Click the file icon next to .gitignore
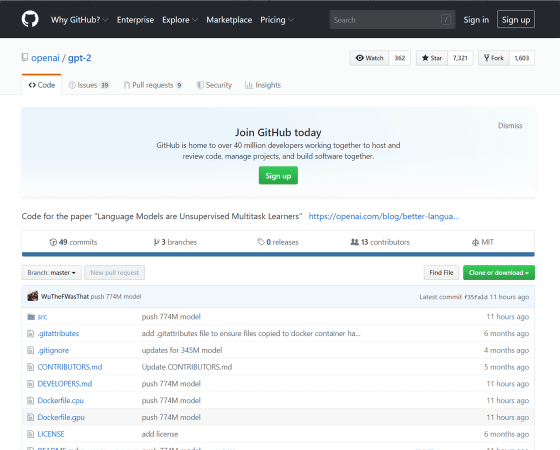The width and height of the screenshot is (560, 450). pyautogui.click(x=31, y=350)
